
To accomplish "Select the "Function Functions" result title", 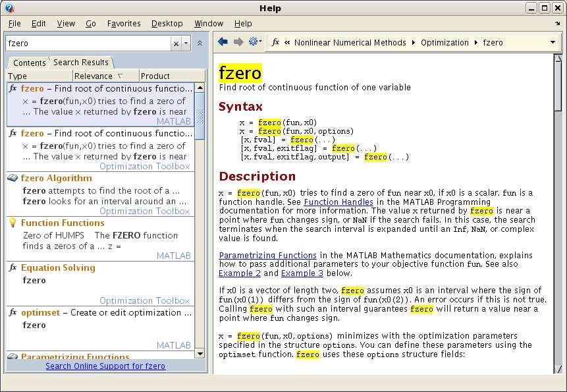I will 63,223.
